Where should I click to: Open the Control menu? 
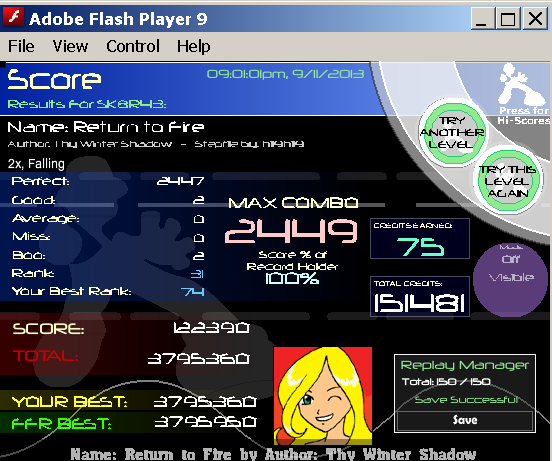(x=133, y=46)
